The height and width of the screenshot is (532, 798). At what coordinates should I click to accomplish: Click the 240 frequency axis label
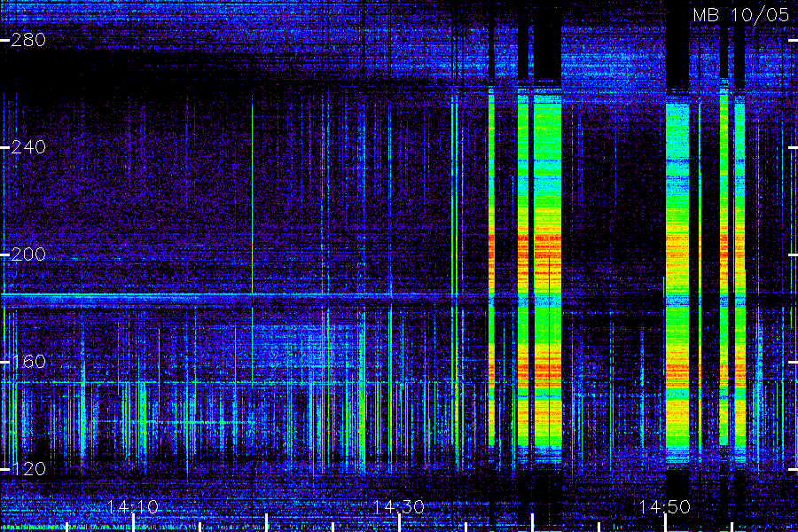coord(28,147)
